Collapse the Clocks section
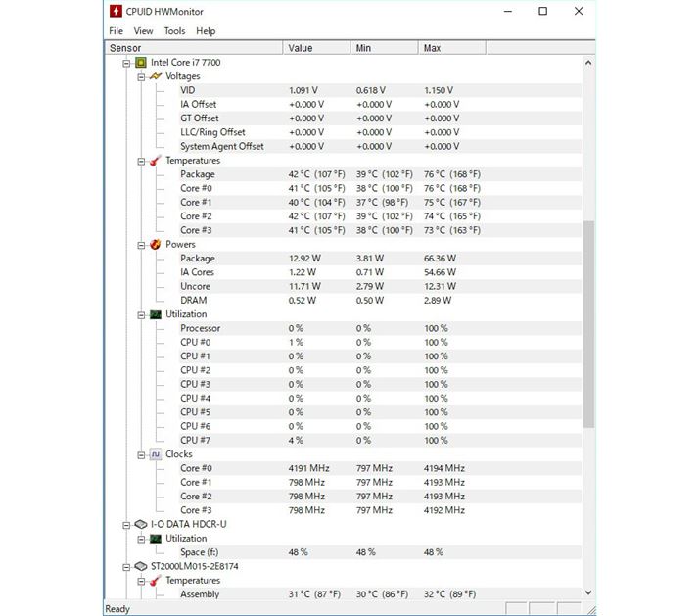Image resolution: width=700 pixels, height=616 pixels. click(x=141, y=454)
